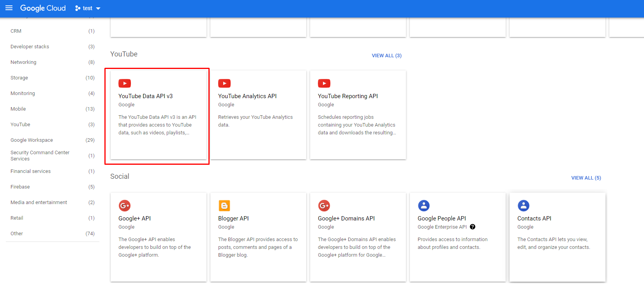This screenshot has height=289, width=644.
Task: Open the Blogger API card title
Action: pos(233,219)
